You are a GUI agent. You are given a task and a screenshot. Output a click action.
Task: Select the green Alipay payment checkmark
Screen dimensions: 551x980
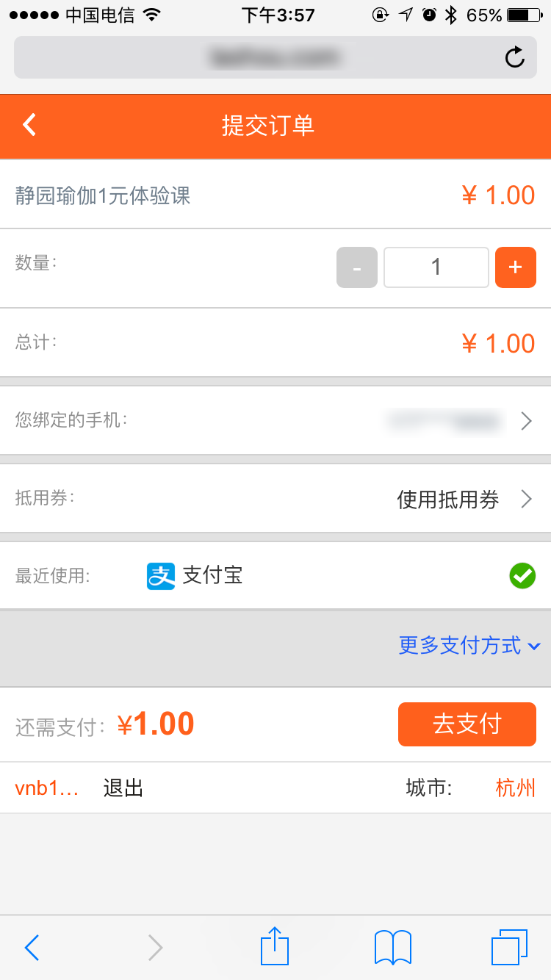click(522, 576)
